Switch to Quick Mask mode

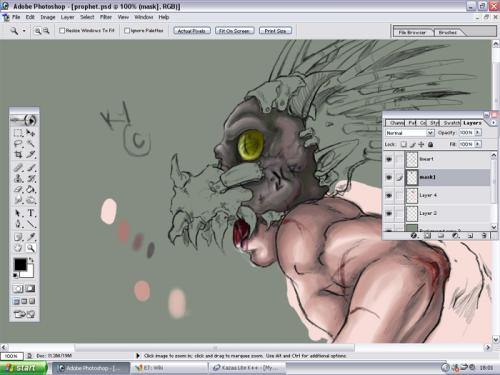click(30, 289)
